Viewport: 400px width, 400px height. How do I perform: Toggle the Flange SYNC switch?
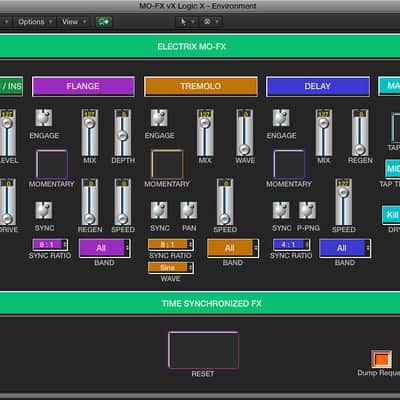point(44,210)
